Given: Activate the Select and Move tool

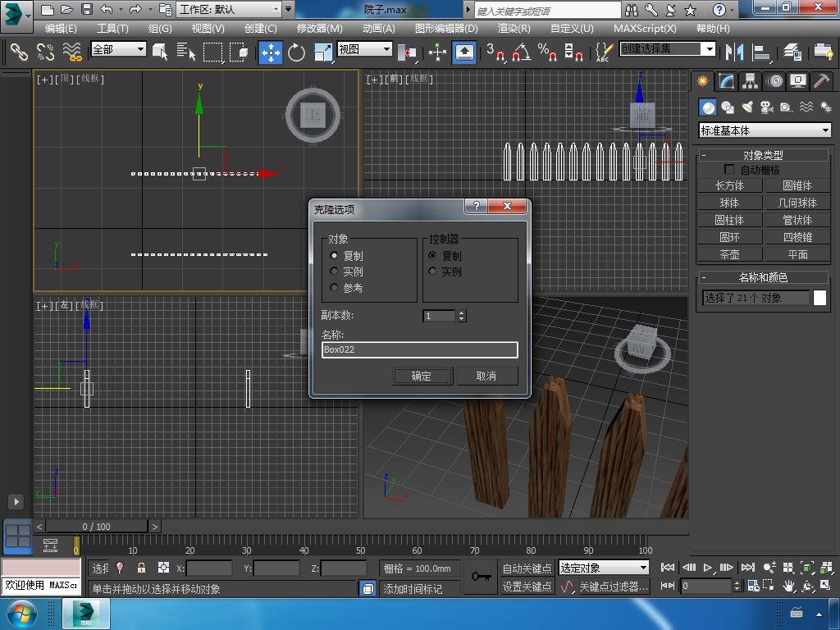Looking at the screenshot, I should 271,52.
